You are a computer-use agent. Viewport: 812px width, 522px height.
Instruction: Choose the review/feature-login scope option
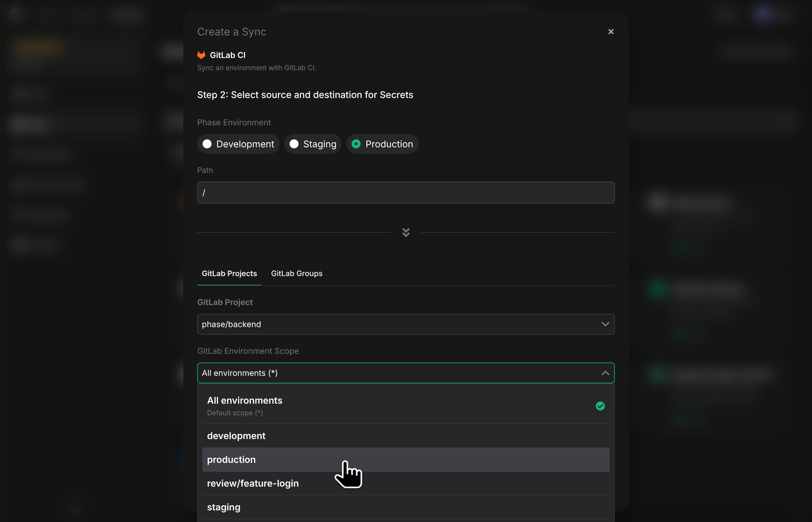coord(406,483)
